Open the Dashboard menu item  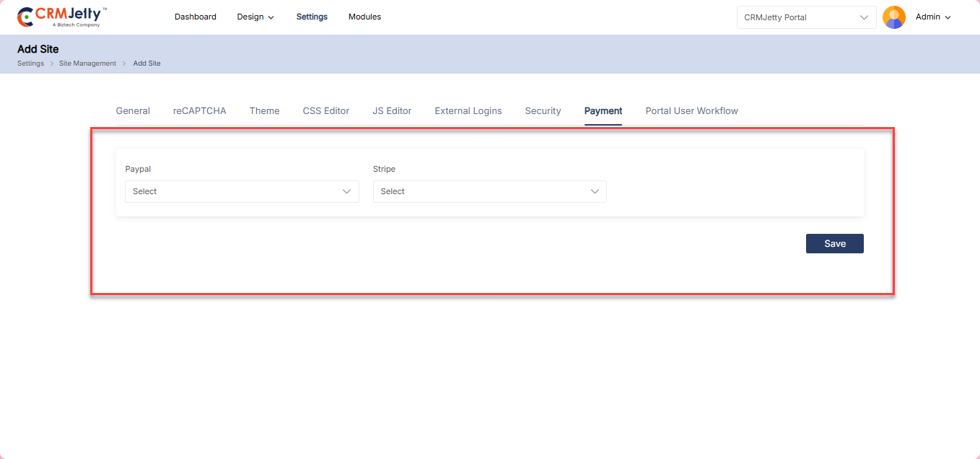click(x=195, y=17)
